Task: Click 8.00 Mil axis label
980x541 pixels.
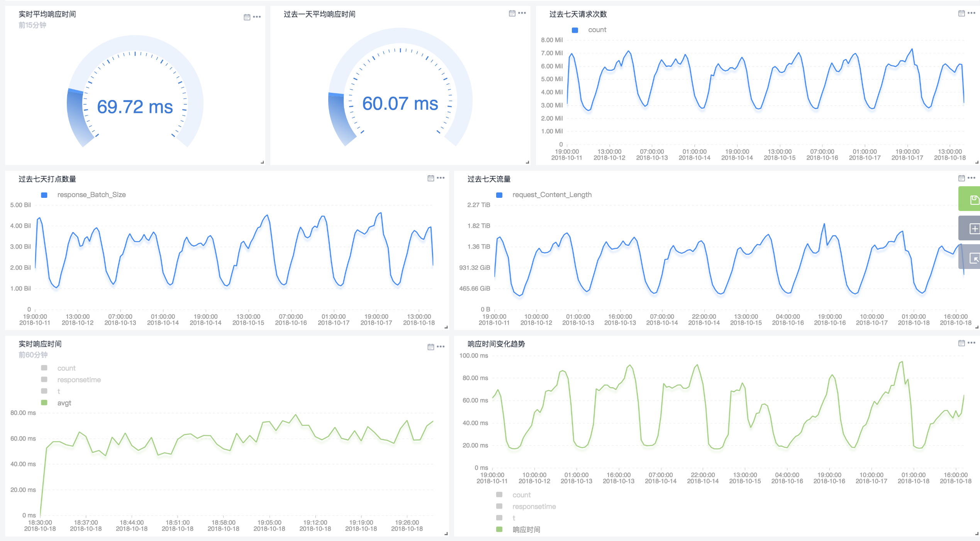Action: pyautogui.click(x=552, y=40)
